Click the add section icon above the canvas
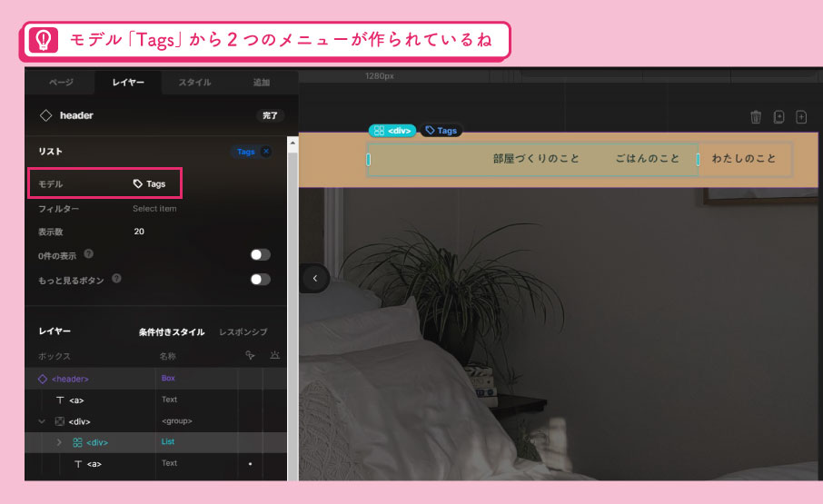The image size is (823, 504). [801, 116]
